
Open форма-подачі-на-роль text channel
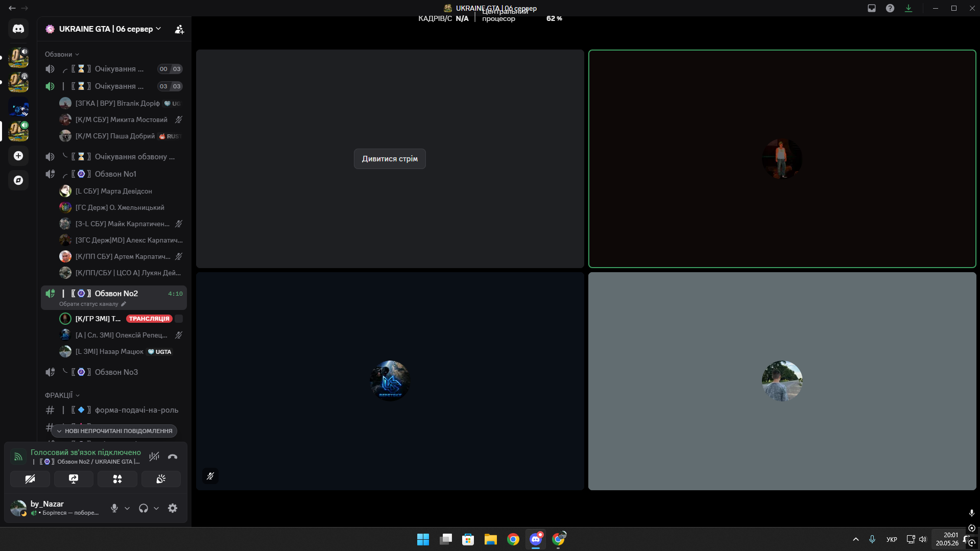114,410
